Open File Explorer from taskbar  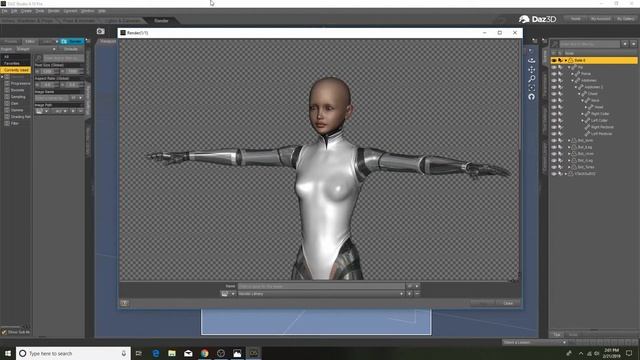click(172, 353)
